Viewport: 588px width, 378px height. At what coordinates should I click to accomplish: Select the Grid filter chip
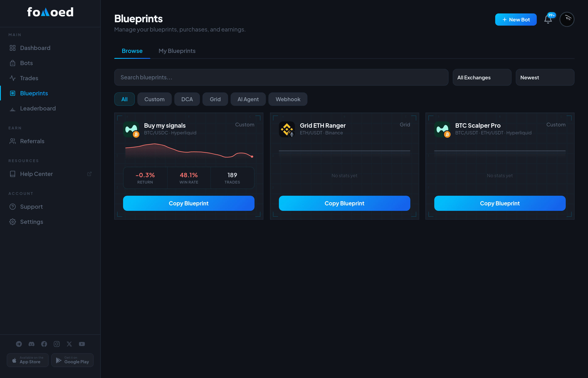215,99
